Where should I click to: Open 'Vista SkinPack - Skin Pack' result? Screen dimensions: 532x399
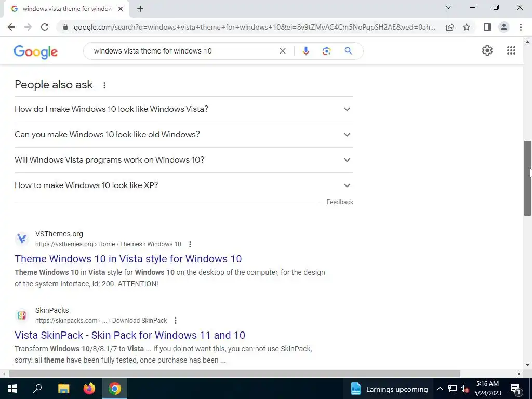click(129, 335)
